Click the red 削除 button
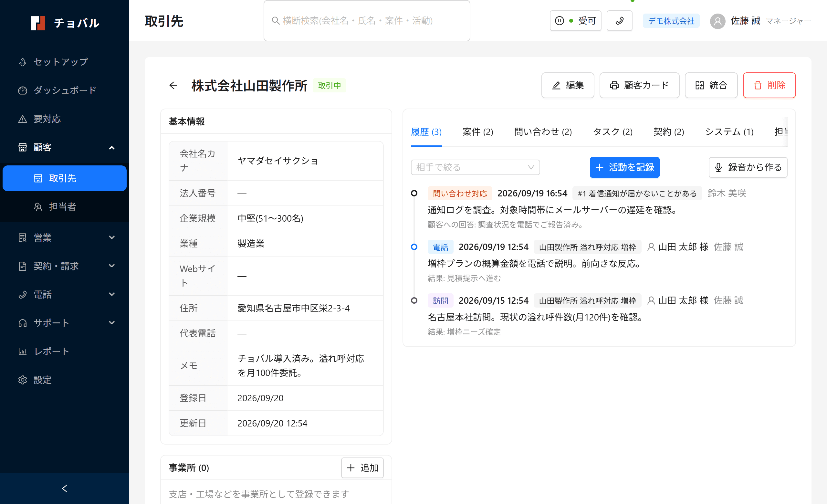 (x=769, y=85)
